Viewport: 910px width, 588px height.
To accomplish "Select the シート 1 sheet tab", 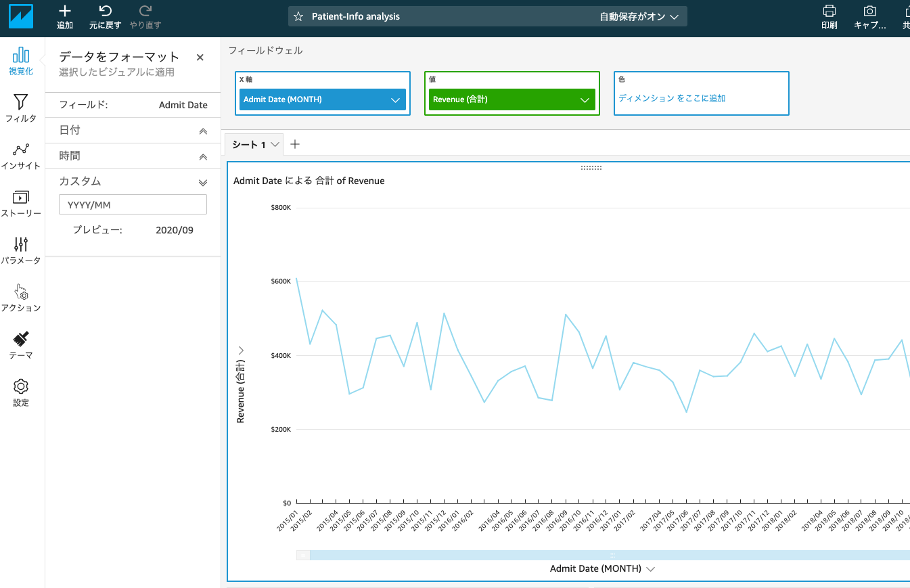I will (x=248, y=144).
